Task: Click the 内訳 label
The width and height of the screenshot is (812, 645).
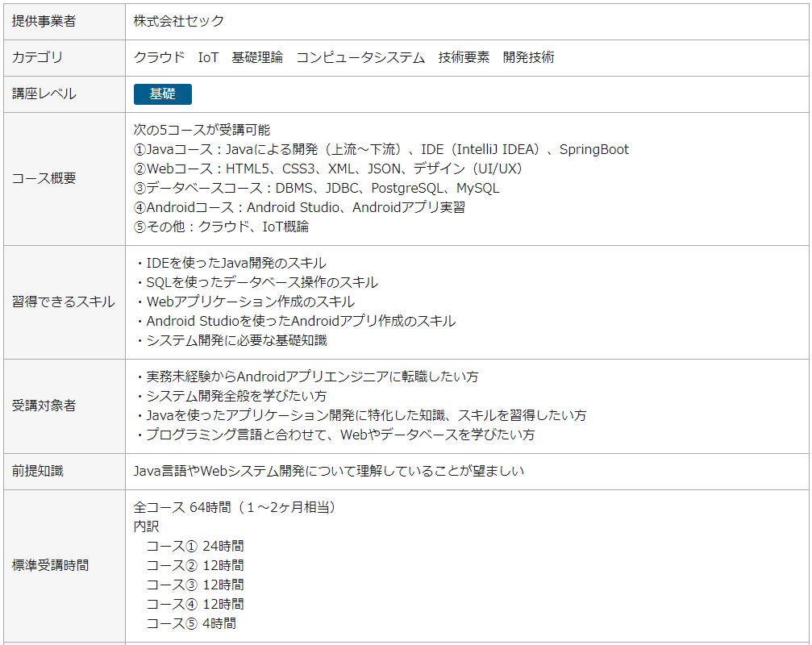Action: click(x=146, y=526)
